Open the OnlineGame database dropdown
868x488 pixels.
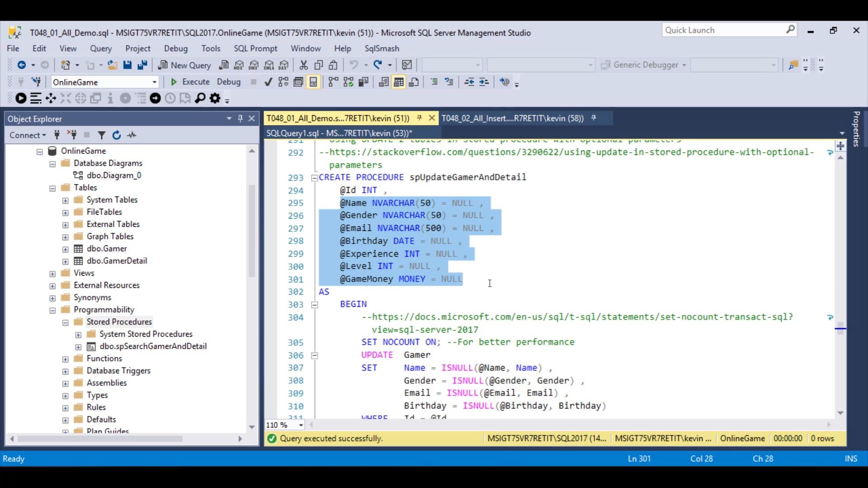pos(155,82)
